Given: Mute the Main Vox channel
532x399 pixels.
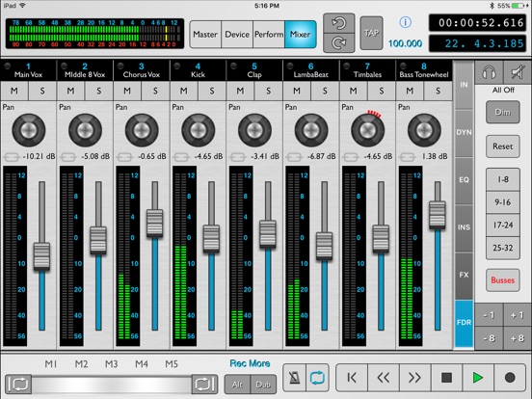Looking at the screenshot, I should tap(14, 91).
